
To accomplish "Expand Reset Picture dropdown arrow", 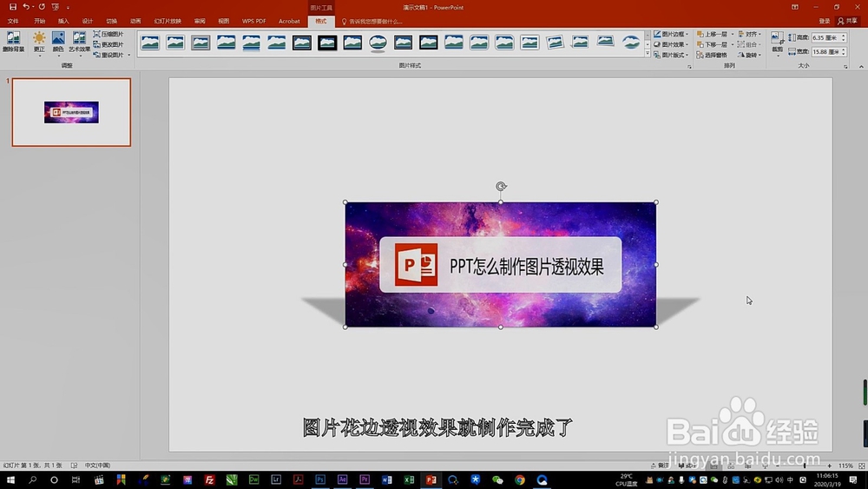I will (129, 55).
